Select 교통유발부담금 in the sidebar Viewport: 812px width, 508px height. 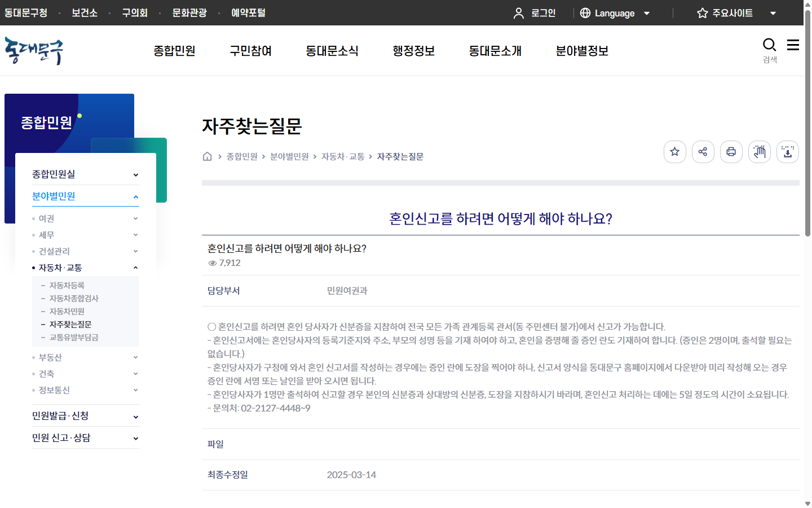point(74,338)
